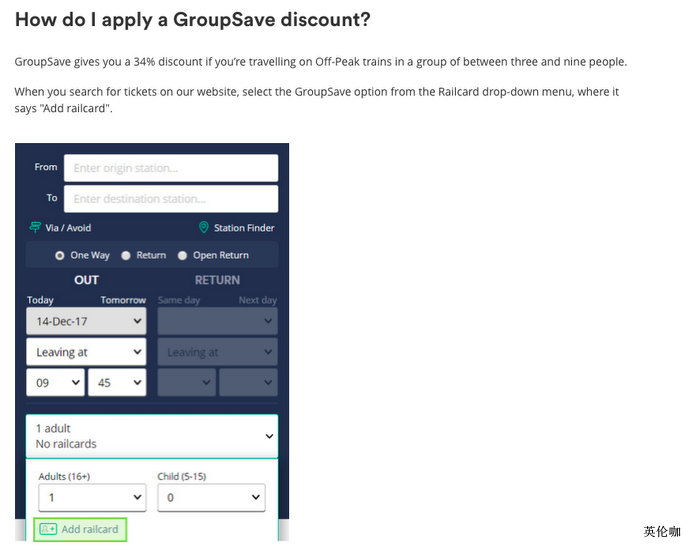Click the origin station input field
This screenshot has height=554, width=700.
pyautogui.click(x=171, y=168)
